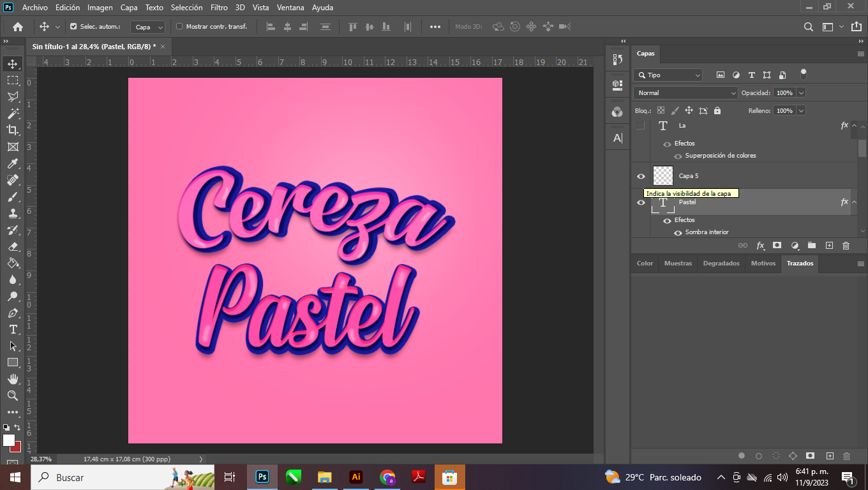868x490 pixels.
Task: Open the Opacidad slider dropdown
Action: click(x=801, y=93)
